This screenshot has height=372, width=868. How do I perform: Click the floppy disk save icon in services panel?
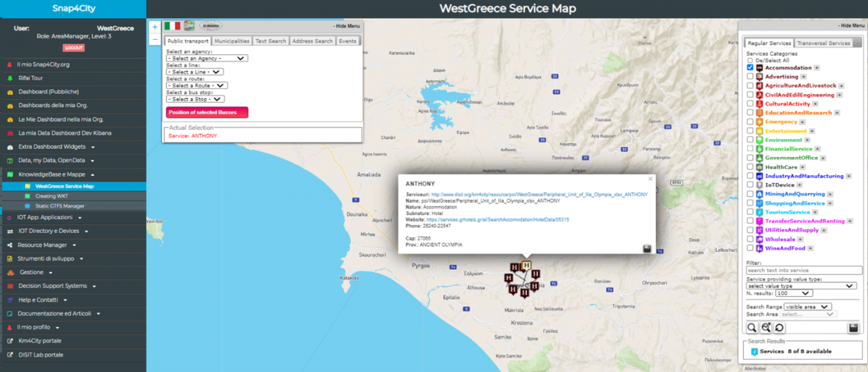click(854, 328)
